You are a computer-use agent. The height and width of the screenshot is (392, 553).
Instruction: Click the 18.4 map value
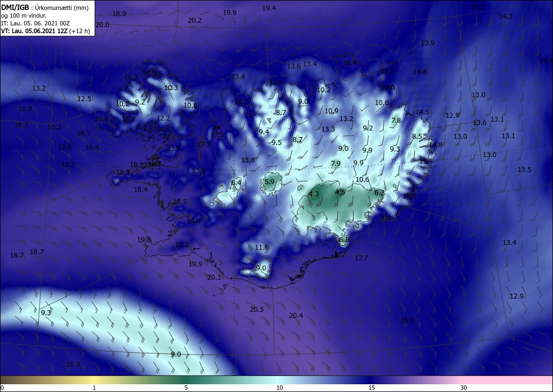140,189
